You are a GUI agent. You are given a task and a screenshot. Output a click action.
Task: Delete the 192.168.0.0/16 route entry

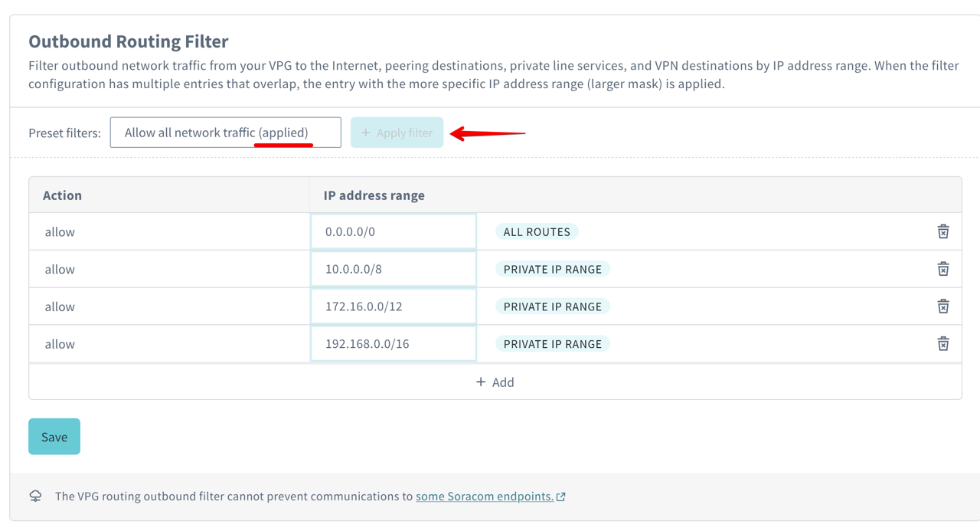pos(943,343)
